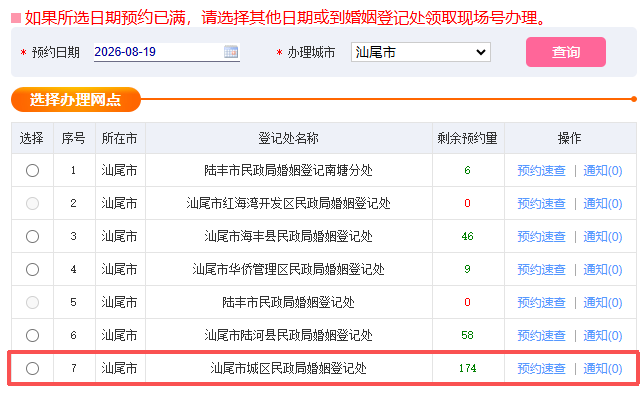Open 通知(0) for 陆河县 row
The height and width of the screenshot is (393, 643).
pyautogui.click(x=602, y=336)
